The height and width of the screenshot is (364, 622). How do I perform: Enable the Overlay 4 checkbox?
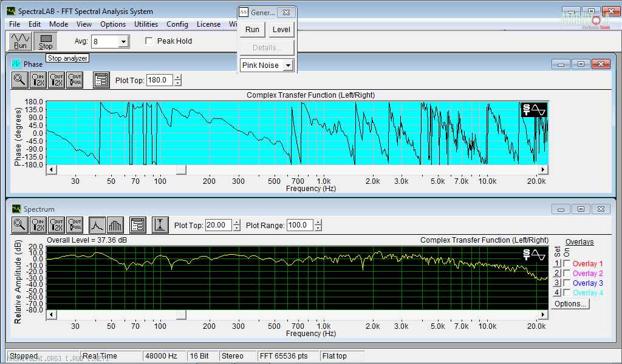[567, 292]
